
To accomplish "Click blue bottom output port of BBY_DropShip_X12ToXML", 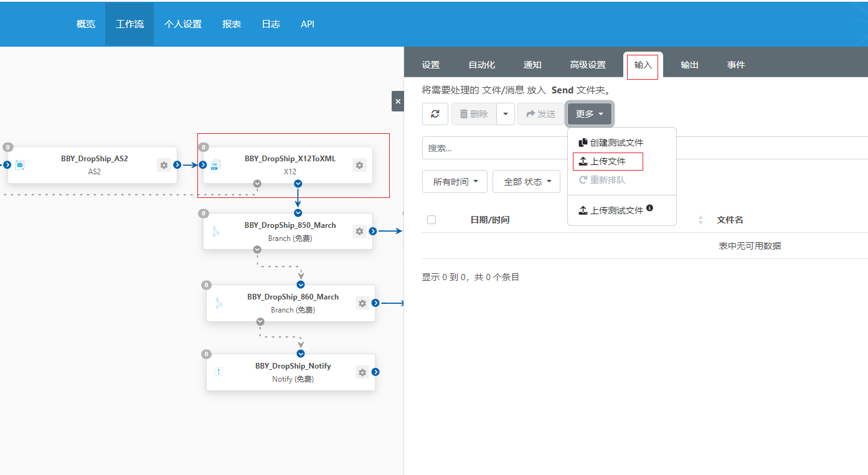I will coord(298,184).
